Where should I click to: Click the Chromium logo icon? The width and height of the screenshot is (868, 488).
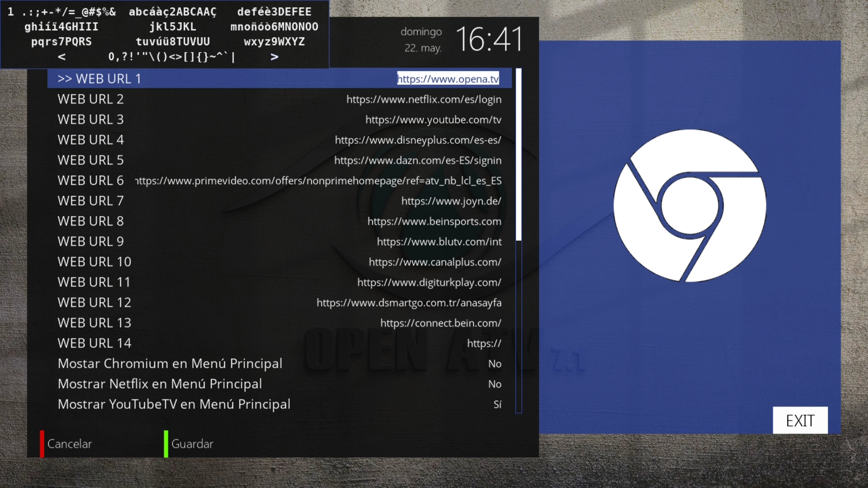689,206
